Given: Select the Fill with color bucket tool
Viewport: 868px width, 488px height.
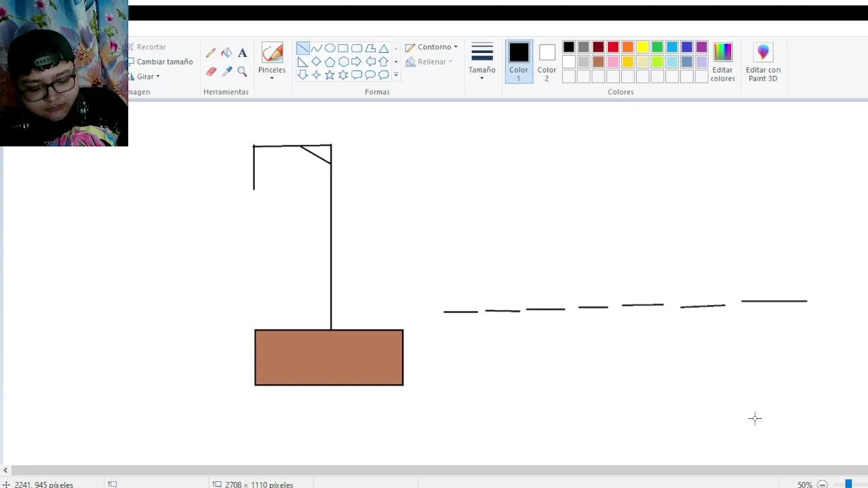Looking at the screenshot, I should (x=226, y=53).
